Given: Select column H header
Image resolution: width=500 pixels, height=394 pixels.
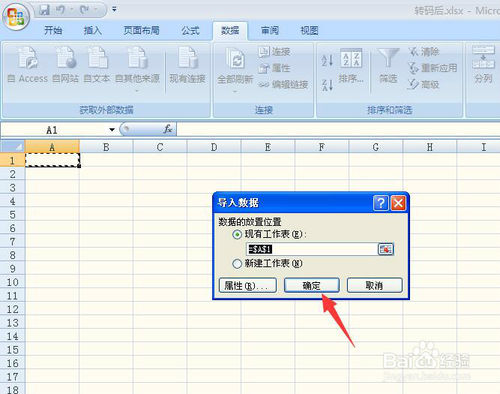Looking at the screenshot, I should (x=430, y=147).
